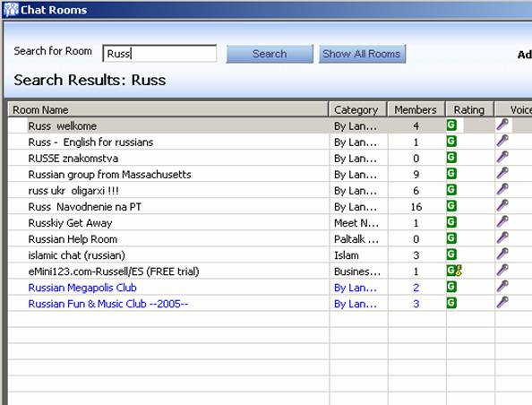This screenshot has width=532, height=405.
Task: Click the G rating icon for Russian Fun & Music Club
Action: pyautogui.click(x=451, y=303)
